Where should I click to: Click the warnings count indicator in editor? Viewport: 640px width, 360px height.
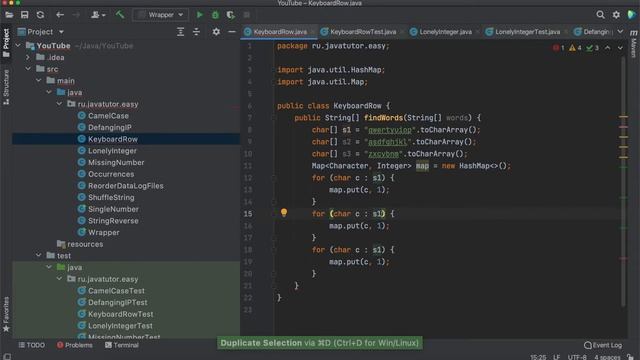[x=575, y=48]
